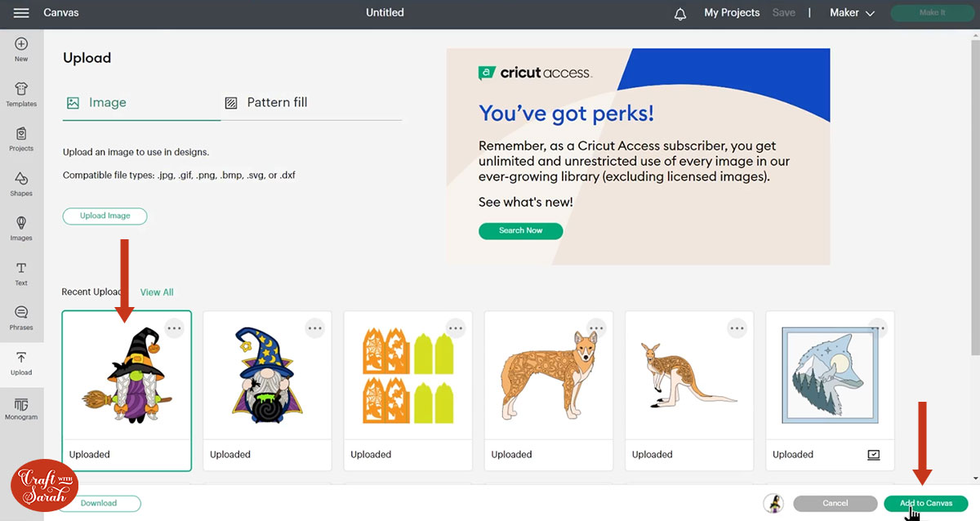980x521 pixels.
Task: Click the Upload Image button
Action: click(105, 216)
